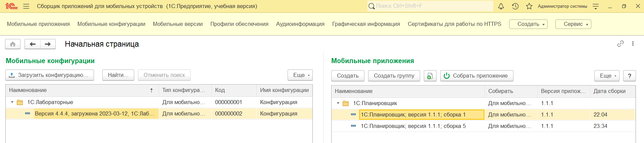Open the Сервис dropdown
The image size is (644, 143).
573,24
